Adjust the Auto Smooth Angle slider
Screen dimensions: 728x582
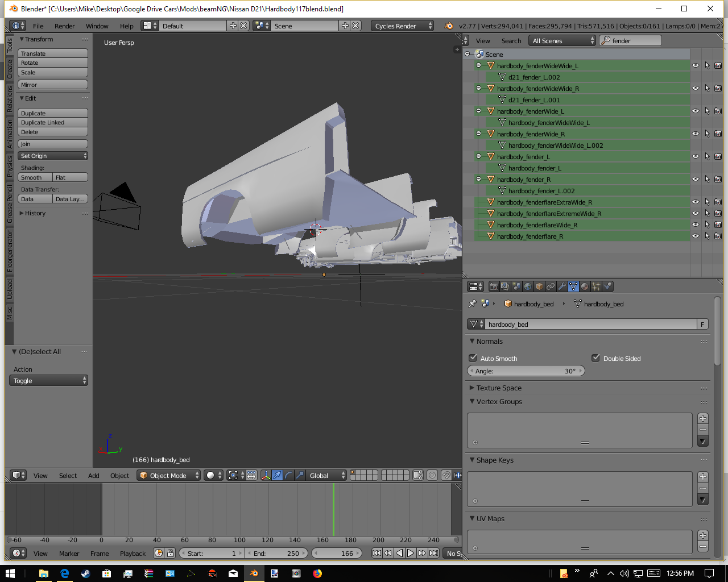click(x=526, y=371)
